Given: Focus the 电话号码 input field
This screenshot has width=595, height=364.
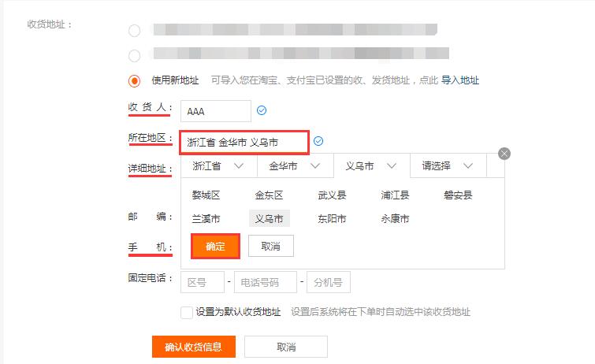Looking at the screenshot, I should tap(266, 282).
